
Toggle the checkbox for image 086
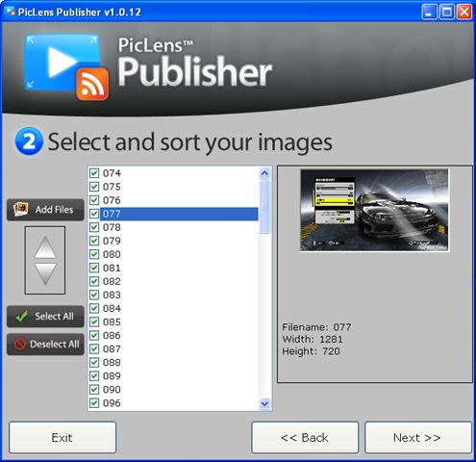(x=94, y=335)
